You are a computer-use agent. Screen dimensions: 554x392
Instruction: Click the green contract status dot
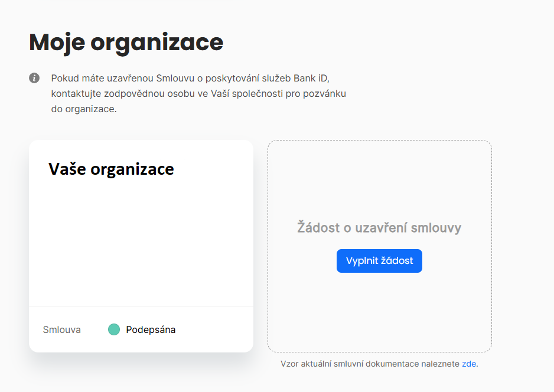coord(114,329)
